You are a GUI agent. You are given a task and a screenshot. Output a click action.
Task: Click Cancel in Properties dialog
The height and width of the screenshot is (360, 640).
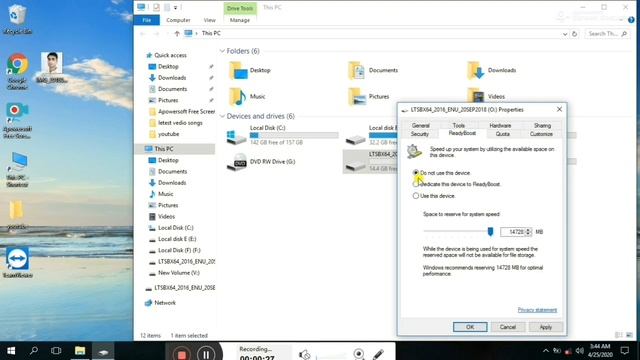[508, 327]
